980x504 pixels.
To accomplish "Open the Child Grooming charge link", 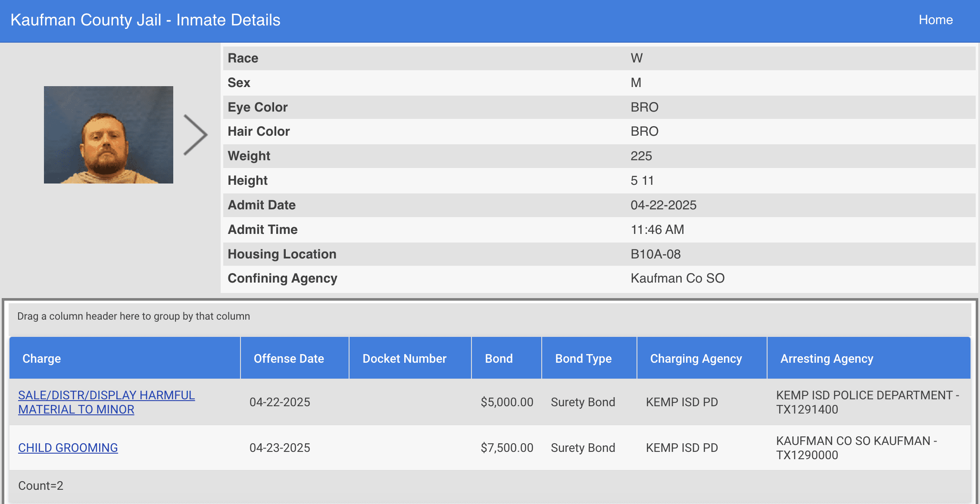I will 68,448.
